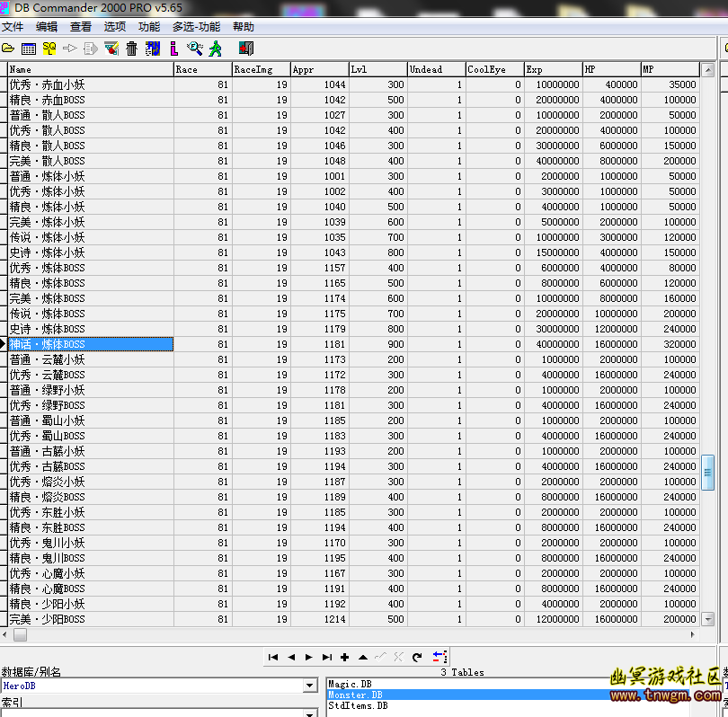Click the MP column header
This screenshot has width=728, height=717.
[670, 69]
